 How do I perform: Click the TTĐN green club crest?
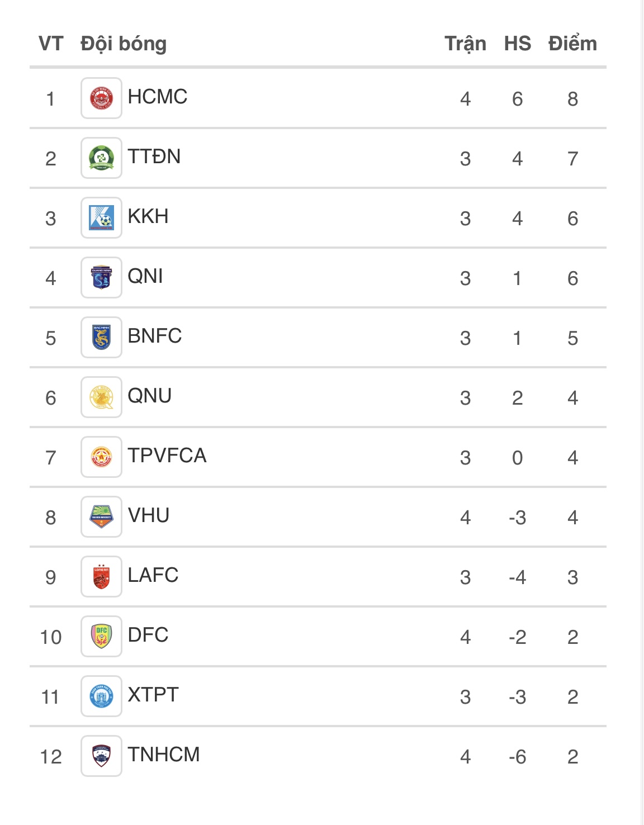tap(101, 158)
